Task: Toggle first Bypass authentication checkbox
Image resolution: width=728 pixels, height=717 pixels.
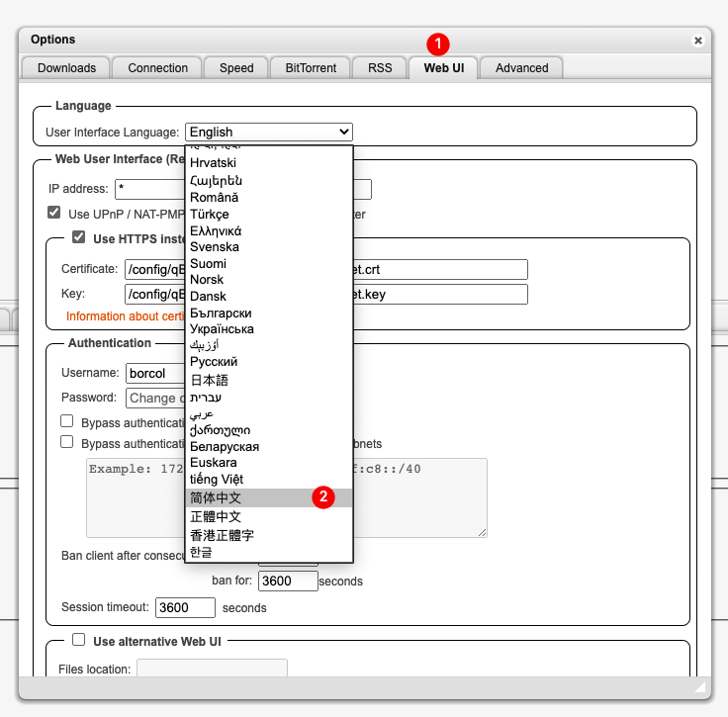Action: pyautogui.click(x=67, y=421)
